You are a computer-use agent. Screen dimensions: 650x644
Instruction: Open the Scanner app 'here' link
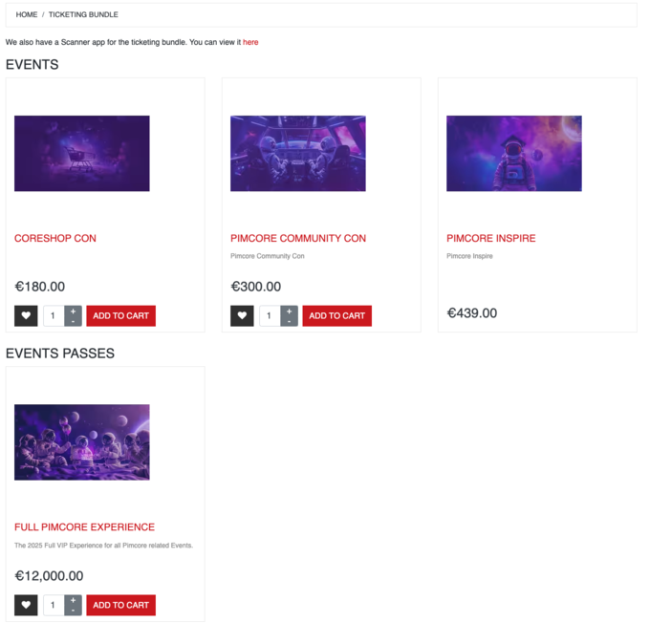(x=250, y=42)
